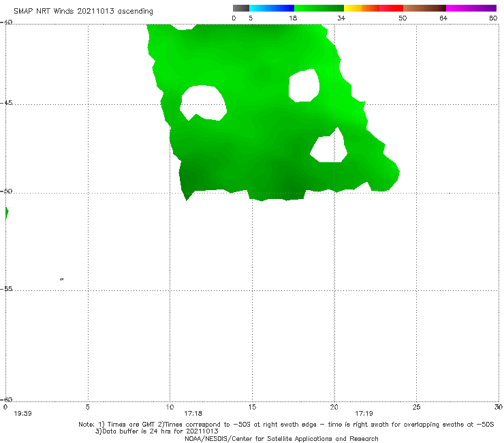Click the latitude axis label -40
The image size is (504, 443).
pyautogui.click(x=6, y=22)
